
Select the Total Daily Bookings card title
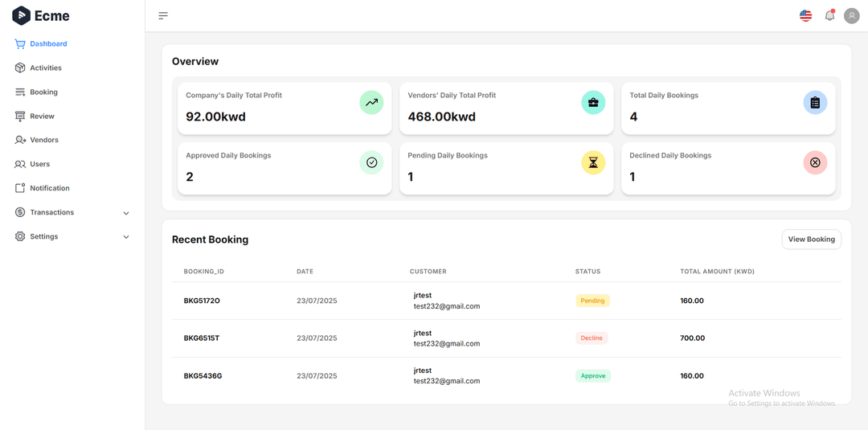click(664, 95)
